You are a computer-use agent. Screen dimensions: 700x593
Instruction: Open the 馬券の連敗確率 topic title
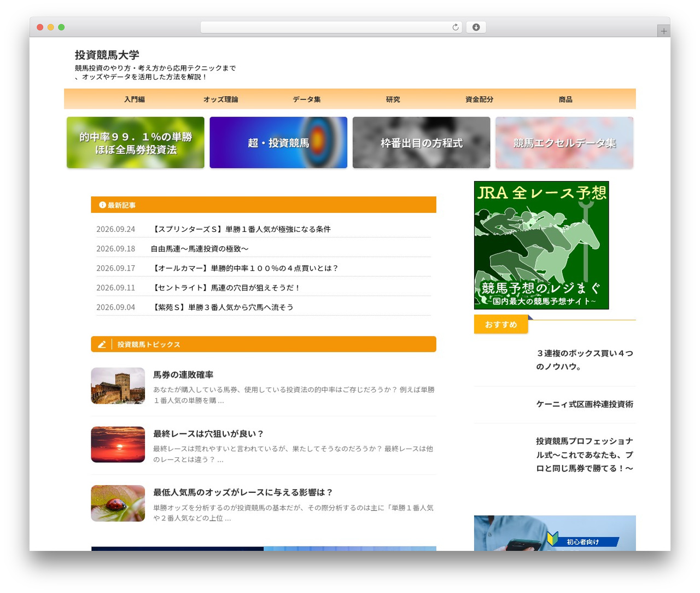point(183,375)
